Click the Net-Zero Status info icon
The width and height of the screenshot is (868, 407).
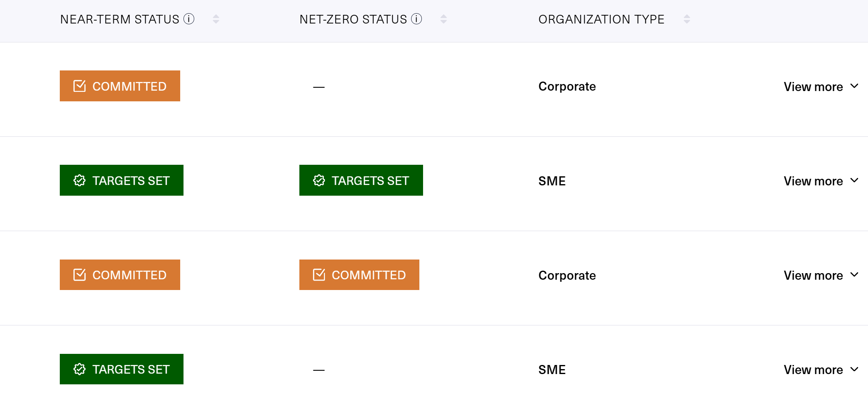pyautogui.click(x=416, y=19)
